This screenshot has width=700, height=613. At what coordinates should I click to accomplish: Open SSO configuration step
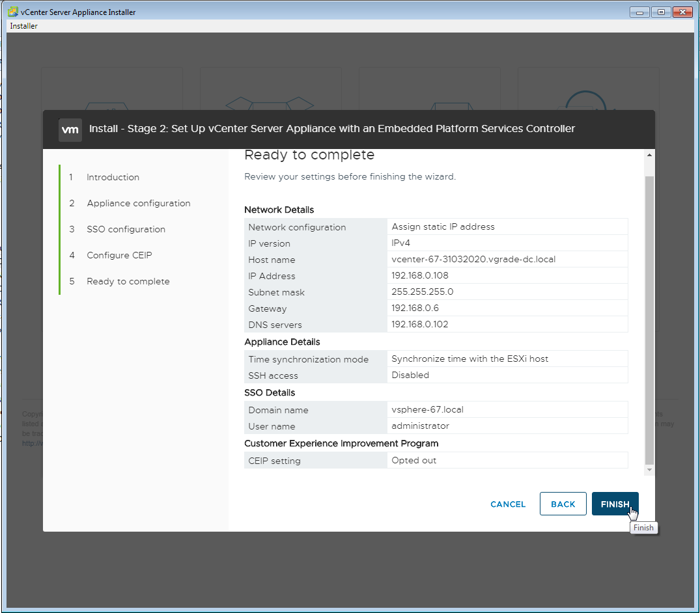(126, 229)
